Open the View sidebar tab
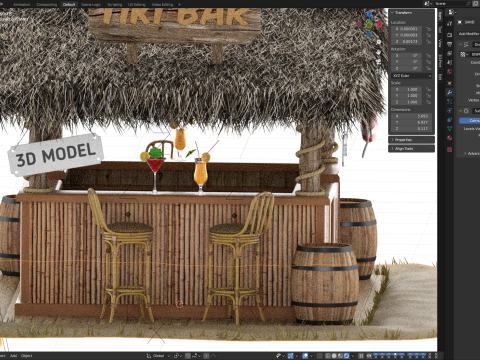Image resolution: width=480 pixels, height=360 pixels. 440,43
